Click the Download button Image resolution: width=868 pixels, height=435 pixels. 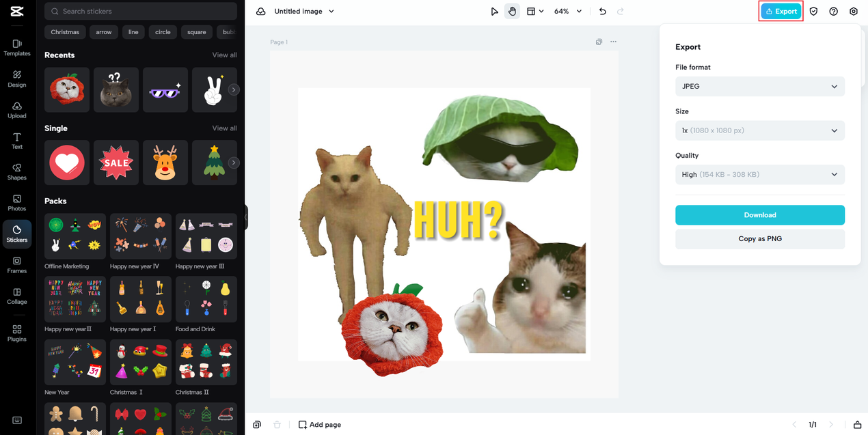click(760, 215)
